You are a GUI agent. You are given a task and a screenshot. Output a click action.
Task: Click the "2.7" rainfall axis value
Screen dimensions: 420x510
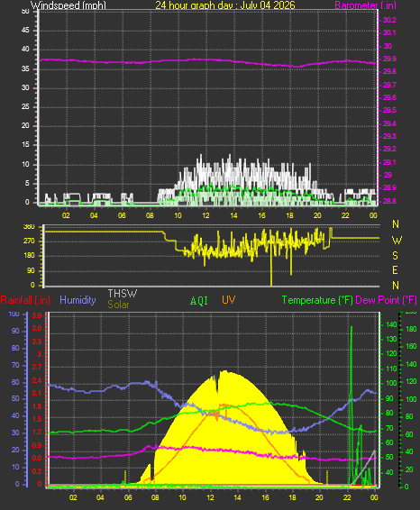pos(37,368)
